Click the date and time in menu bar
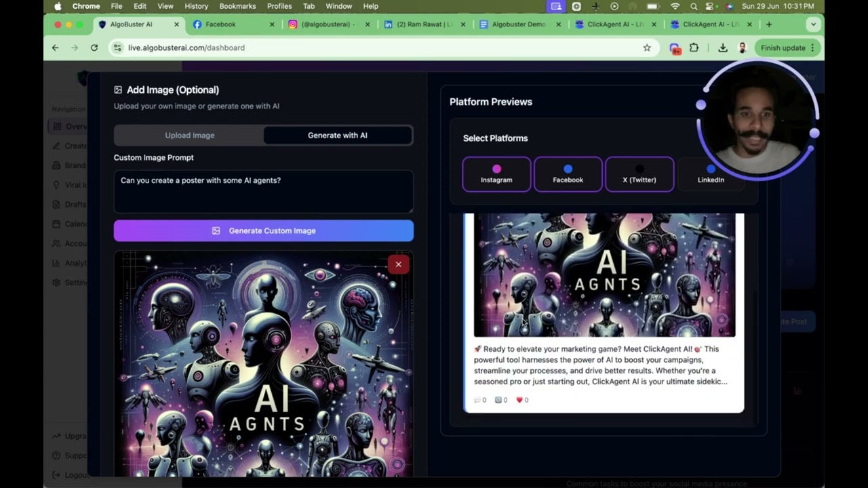The height and width of the screenshot is (488, 868). click(x=778, y=6)
